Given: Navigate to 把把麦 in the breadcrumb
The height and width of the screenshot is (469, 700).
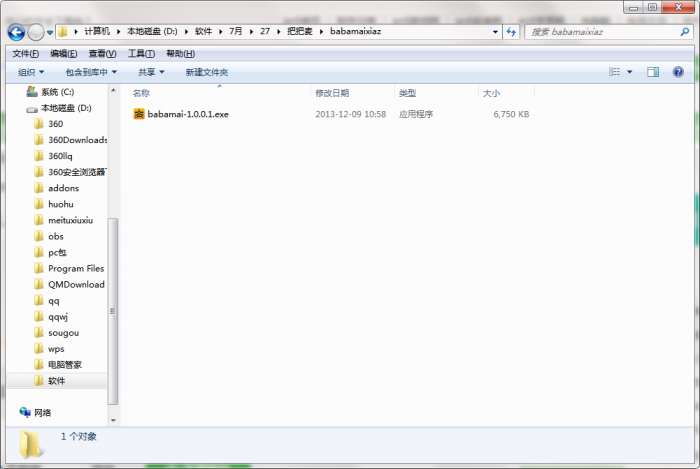Looking at the screenshot, I should pyautogui.click(x=300, y=31).
